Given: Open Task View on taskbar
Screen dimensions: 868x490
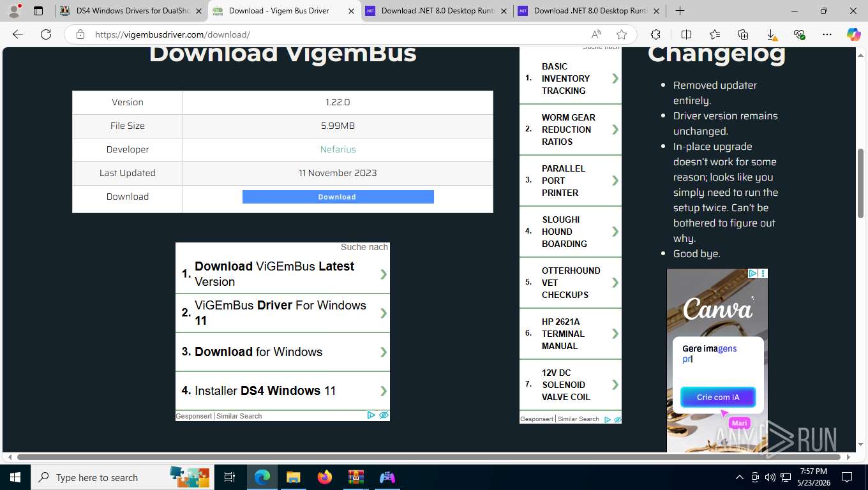Looking at the screenshot, I should [x=230, y=477].
